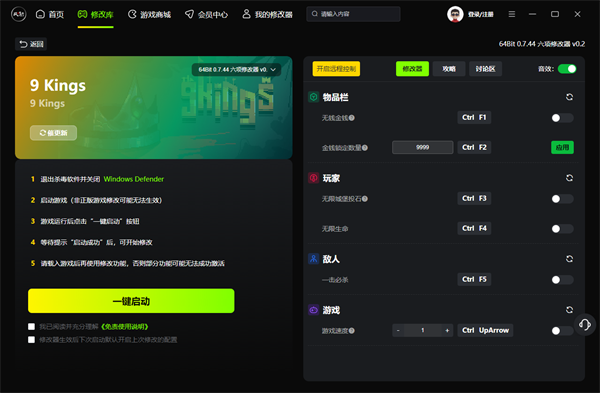Toggle the 一击必杀 one-hit kill switch
This screenshot has height=393, width=600.
562,280
